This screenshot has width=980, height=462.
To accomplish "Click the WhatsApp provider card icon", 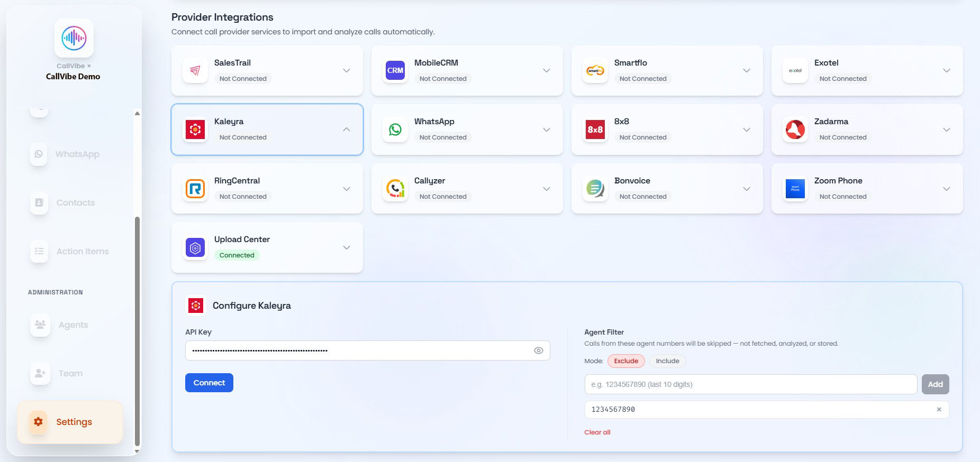I will click(x=395, y=130).
